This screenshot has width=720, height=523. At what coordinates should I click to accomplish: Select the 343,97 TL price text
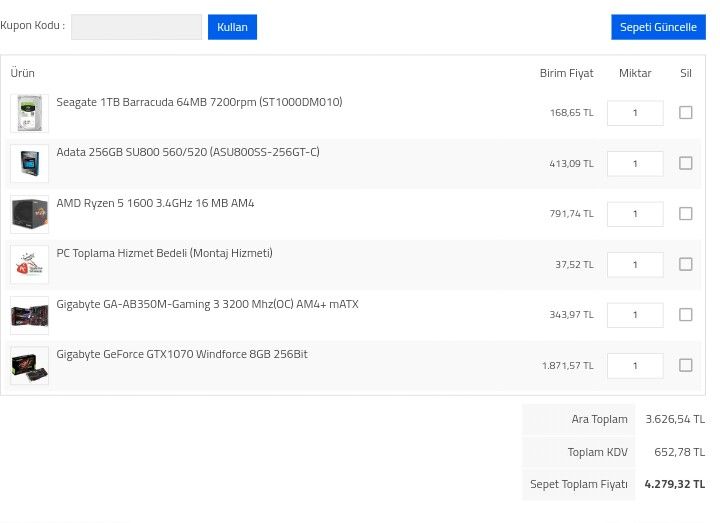point(571,315)
